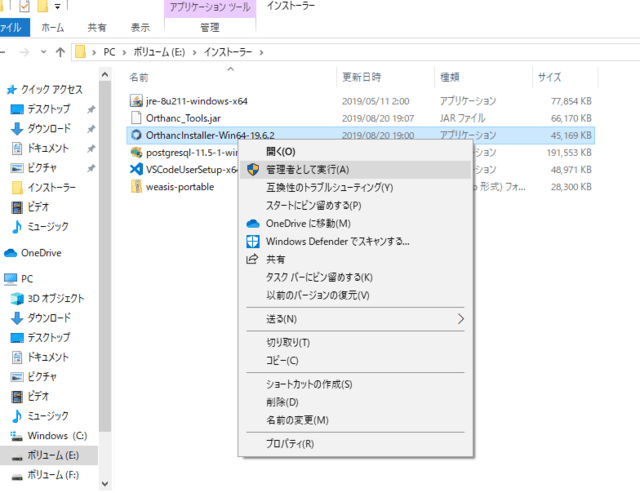Click the up-arrow navigation button

coord(60,51)
